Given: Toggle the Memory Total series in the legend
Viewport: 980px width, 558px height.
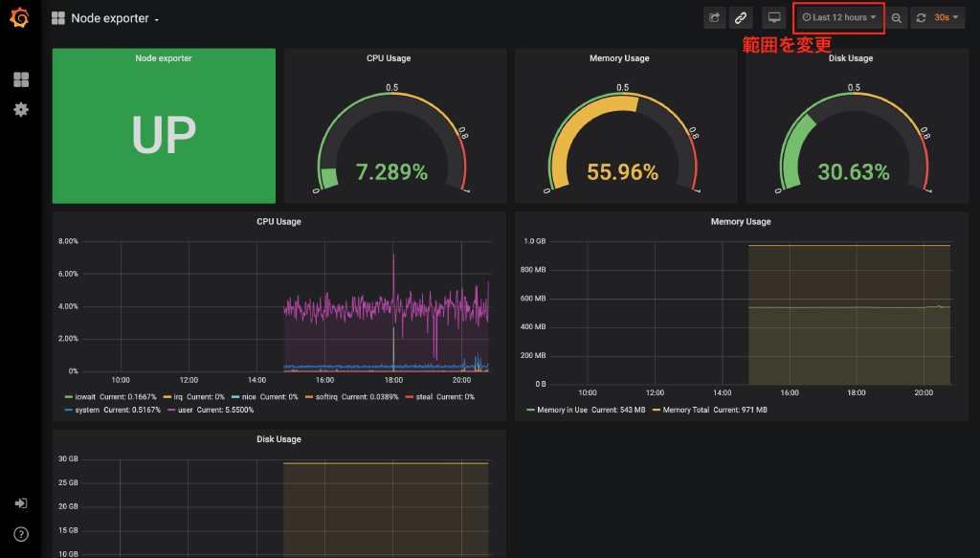Looking at the screenshot, I should point(687,410).
